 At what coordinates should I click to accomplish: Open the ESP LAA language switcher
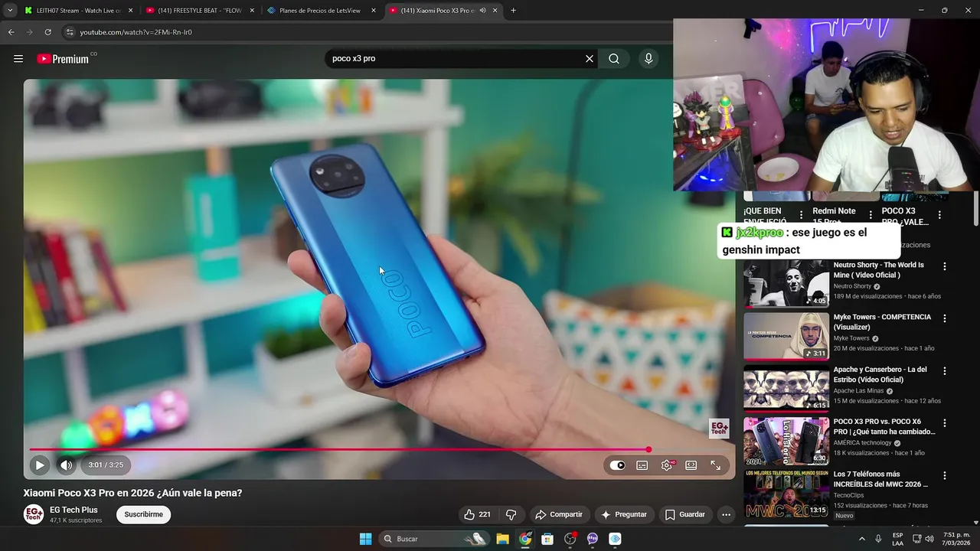click(897, 539)
